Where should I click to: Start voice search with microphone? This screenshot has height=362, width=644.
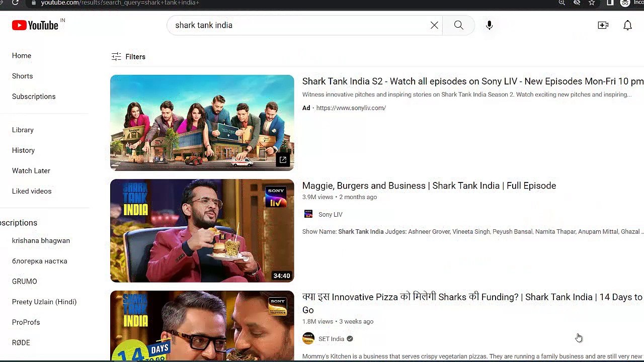coord(489,25)
